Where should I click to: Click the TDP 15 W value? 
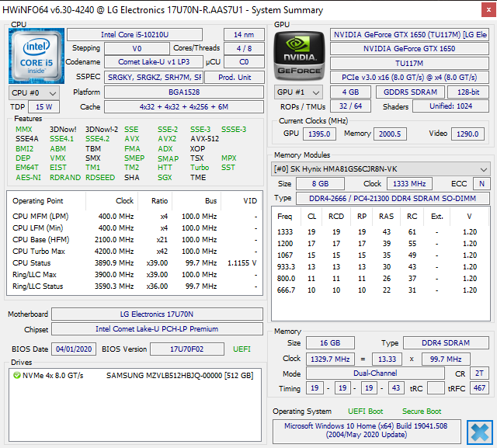coord(43,107)
